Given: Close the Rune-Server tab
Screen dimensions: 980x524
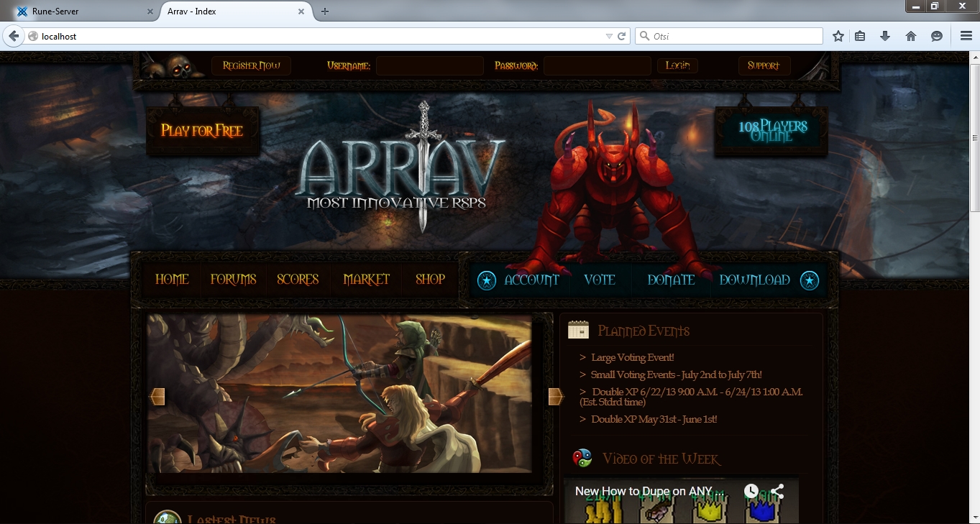Looking at the screenshot, I should pos(150,12).
